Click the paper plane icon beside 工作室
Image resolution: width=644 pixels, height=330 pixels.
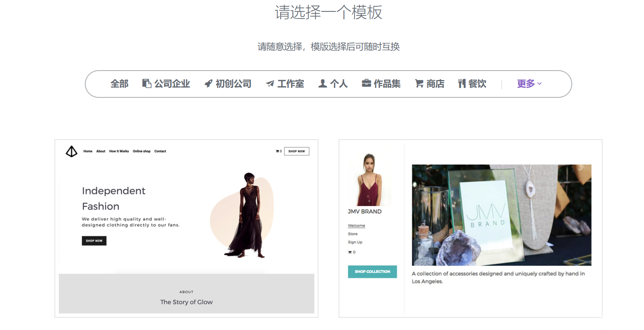click(270, 84)
